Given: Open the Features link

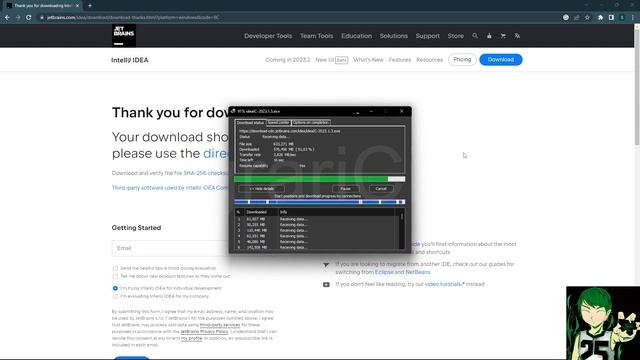Looking at the screenshot, I should point(400,60).
